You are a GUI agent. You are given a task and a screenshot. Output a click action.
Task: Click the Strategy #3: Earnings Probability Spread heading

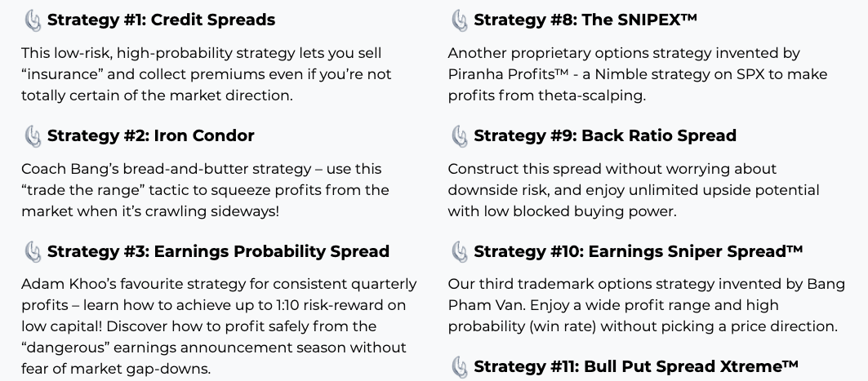(x=218, y=251)
